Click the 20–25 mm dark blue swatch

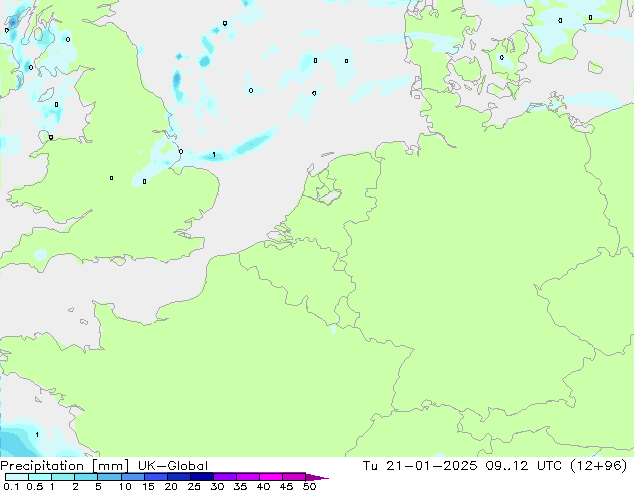pos(179,477)
